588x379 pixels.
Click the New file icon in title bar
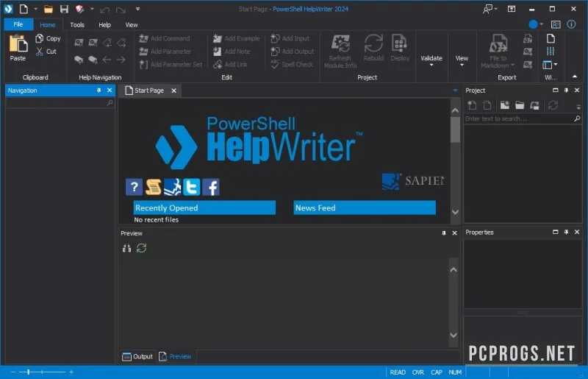point(24,9)
